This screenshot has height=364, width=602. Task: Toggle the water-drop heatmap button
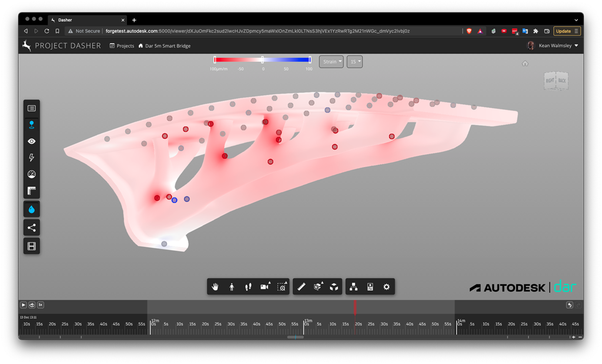[32, 209]
